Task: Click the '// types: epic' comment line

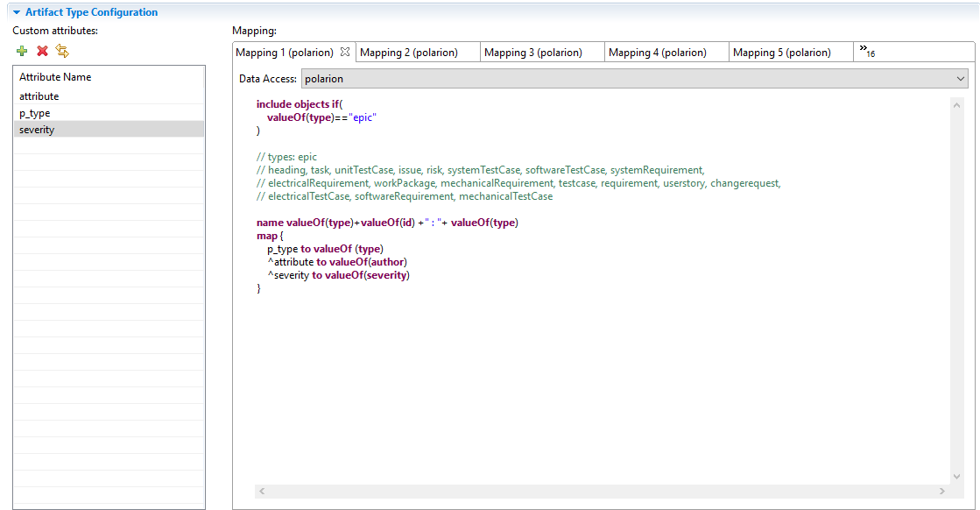Action: coord(286,157)
